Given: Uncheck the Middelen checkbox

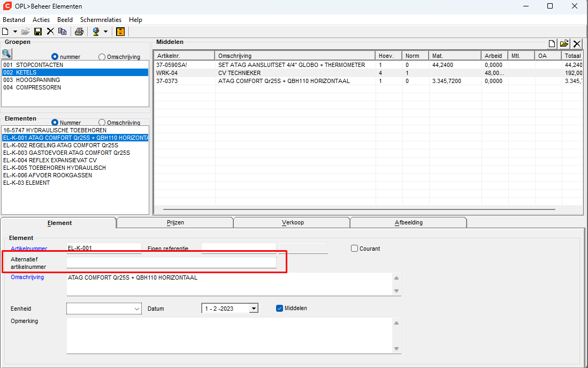Looking at the screenshot, I should click(x=279, y=309).
